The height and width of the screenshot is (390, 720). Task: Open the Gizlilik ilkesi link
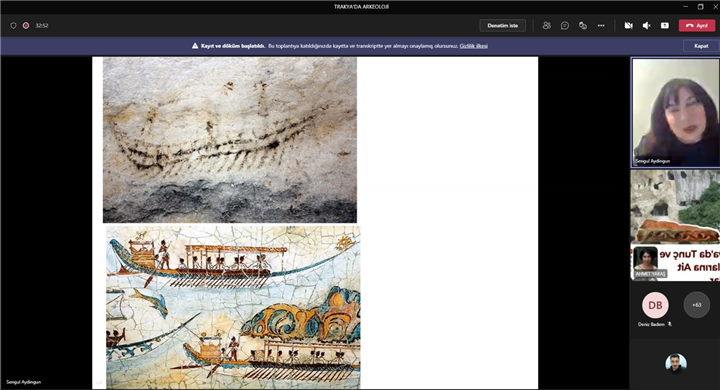(x=473, y=46)
